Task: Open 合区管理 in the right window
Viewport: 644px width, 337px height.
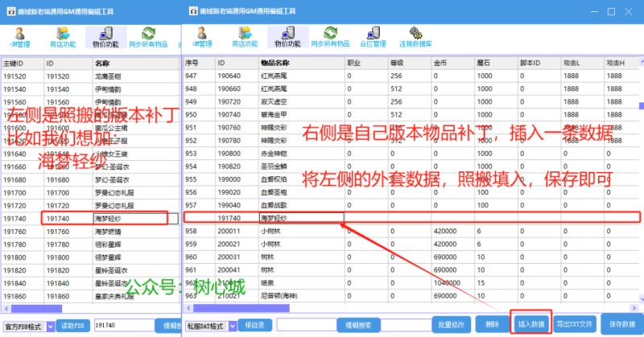Action: tap(373, 37)
